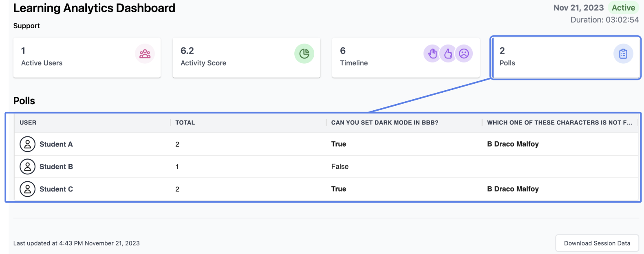Click Student C's avatar icon
Screen dimensions: 644x254
tap(28, 189)
